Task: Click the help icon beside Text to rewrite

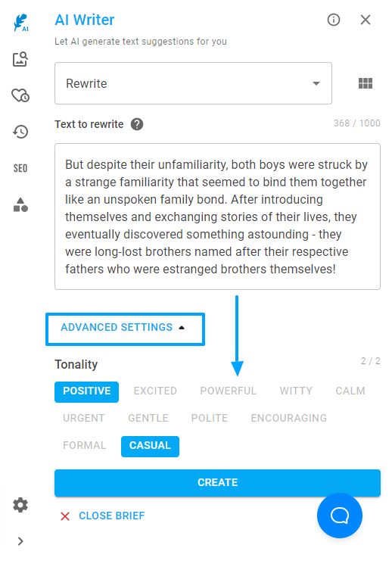Action: [x=137, y=124]
